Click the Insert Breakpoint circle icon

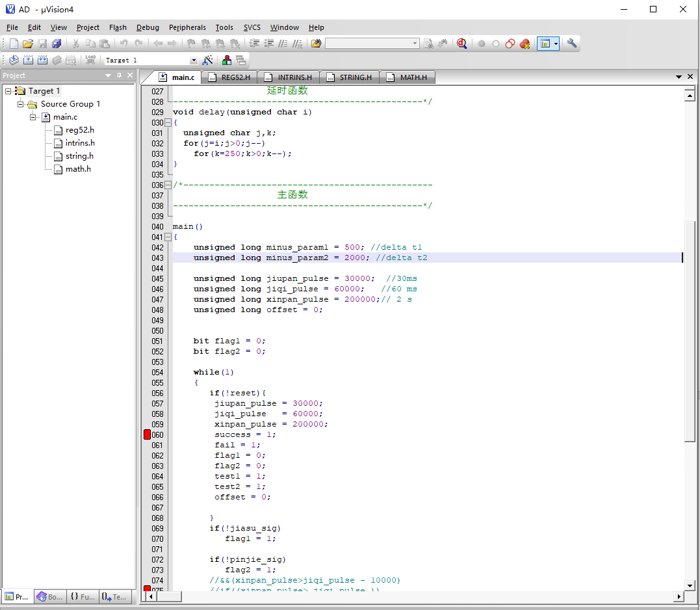(x=481, y=44)
